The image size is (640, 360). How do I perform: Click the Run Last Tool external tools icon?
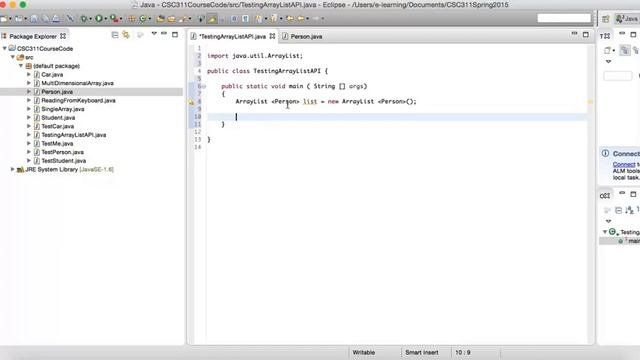pyautogui.click(x=114, y=19)
